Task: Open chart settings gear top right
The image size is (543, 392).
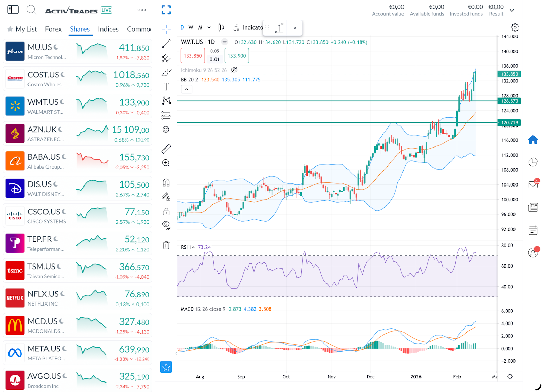Action: [515, 27]
